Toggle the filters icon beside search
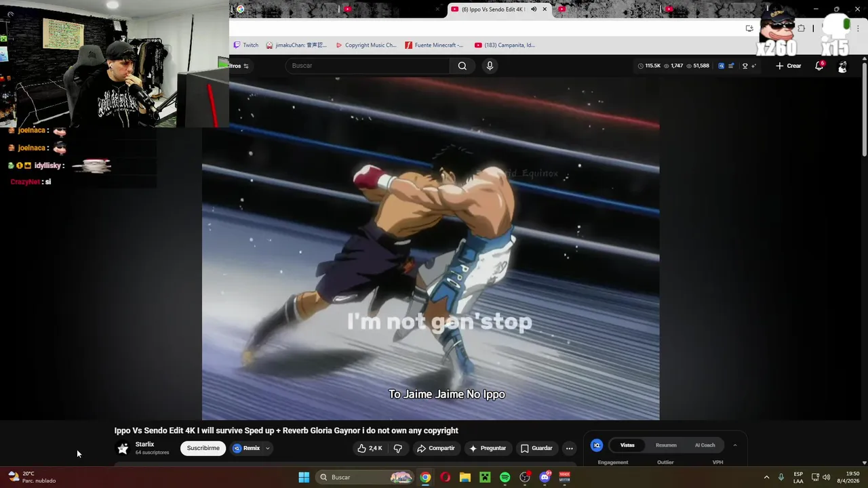Viewport: 868px width, 488px height. tap(245, 66)
